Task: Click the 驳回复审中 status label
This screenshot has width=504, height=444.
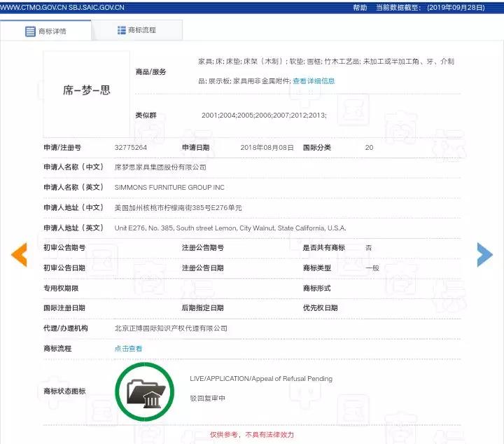Action: tap(208, 398)
